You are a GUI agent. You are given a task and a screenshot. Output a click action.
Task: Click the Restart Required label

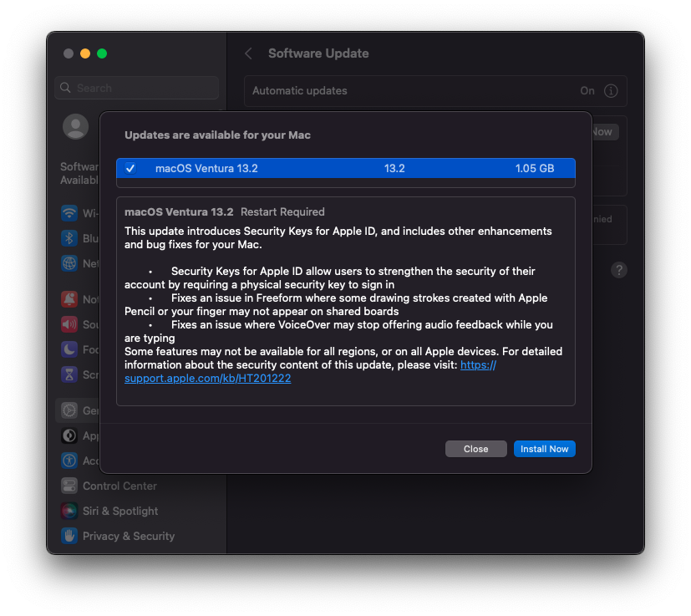tap(282, 212)
